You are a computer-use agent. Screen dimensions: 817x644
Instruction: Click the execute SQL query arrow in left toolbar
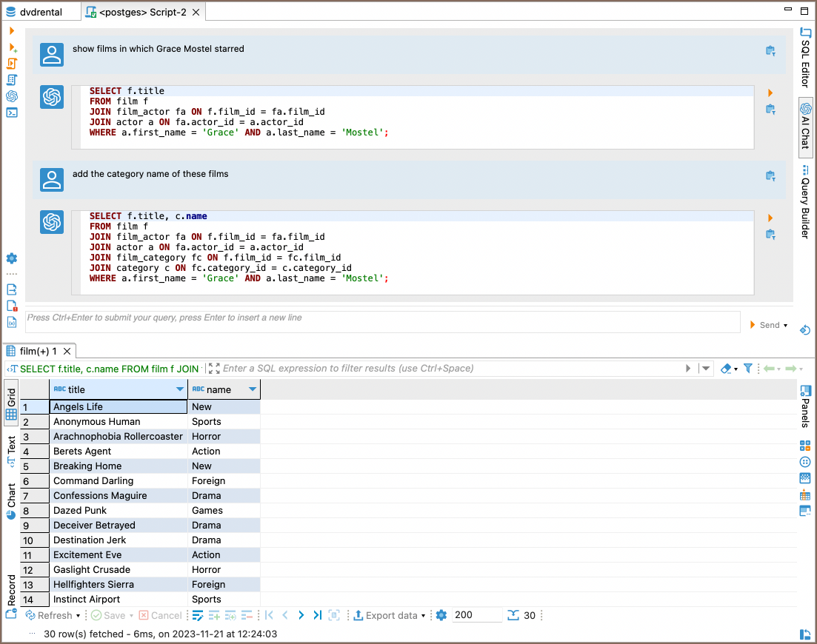[12, 31]
